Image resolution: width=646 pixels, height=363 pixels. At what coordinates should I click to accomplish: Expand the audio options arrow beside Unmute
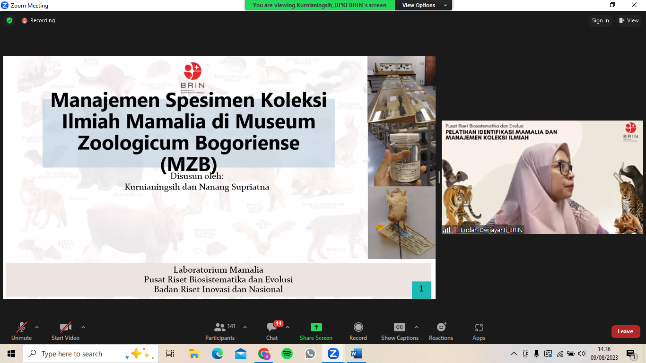(x=37, y=327)
